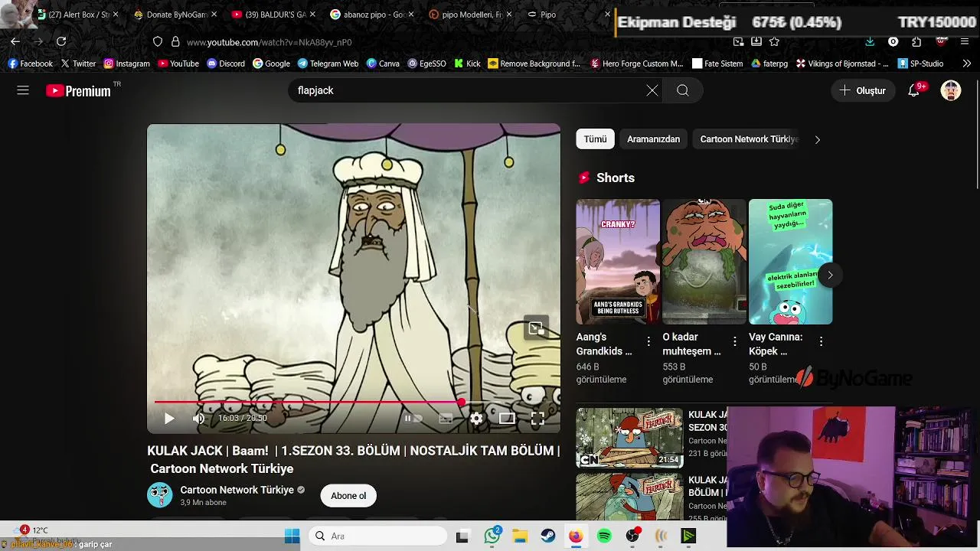Bookmark this page with the star
The width and height of the screenshot is (980, 551).
(x=774, y=41)
